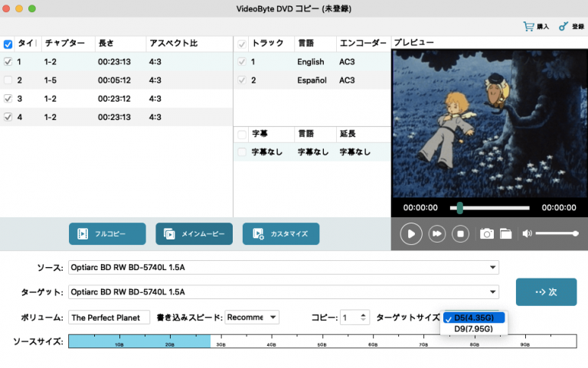This screenshot has width=588, height=368.
Task: Expand the ソース drive dropdown
Action: 493,268
